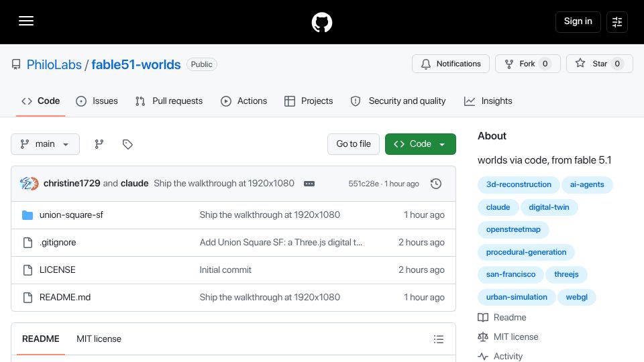Click the openstreetmap topic tag
The image size is (644, 362).
point(513,229)
